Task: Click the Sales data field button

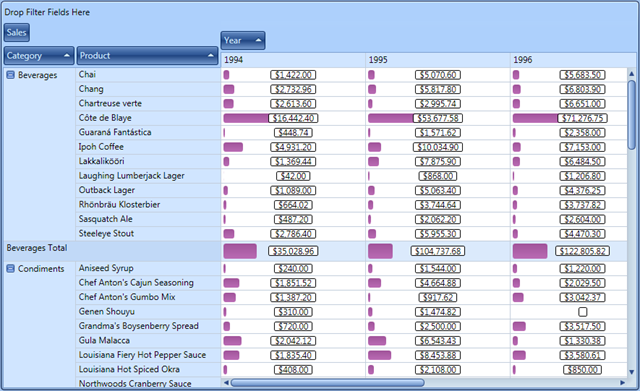Action: click(x=17, y=33)
